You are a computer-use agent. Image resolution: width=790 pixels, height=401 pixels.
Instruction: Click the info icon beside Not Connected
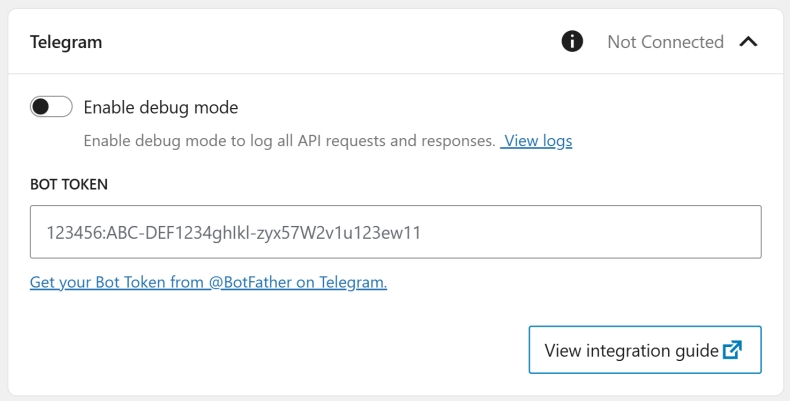(x=573, y=42)
